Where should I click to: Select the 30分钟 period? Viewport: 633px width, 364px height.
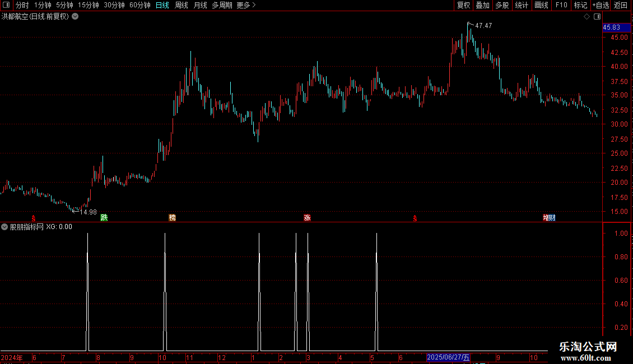114,5
